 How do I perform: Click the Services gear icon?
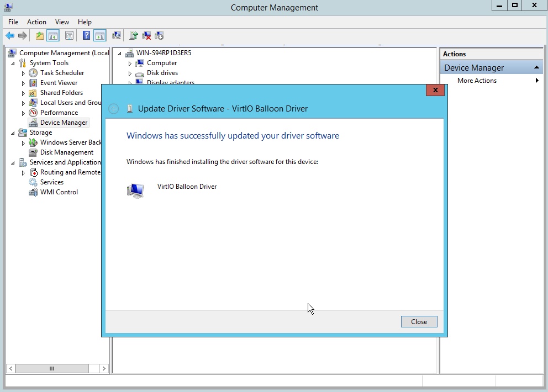33,182
